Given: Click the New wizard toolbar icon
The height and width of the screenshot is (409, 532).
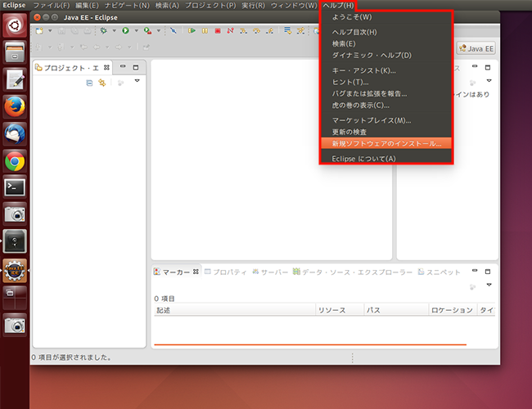Looking at the screenshot, I should click(x=39, y=31).
